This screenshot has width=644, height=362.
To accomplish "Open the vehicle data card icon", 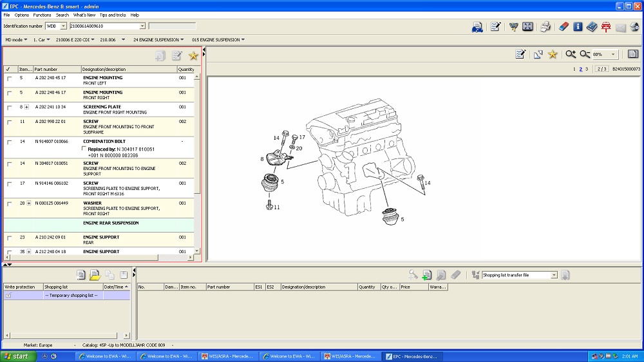I will [477, 27].
